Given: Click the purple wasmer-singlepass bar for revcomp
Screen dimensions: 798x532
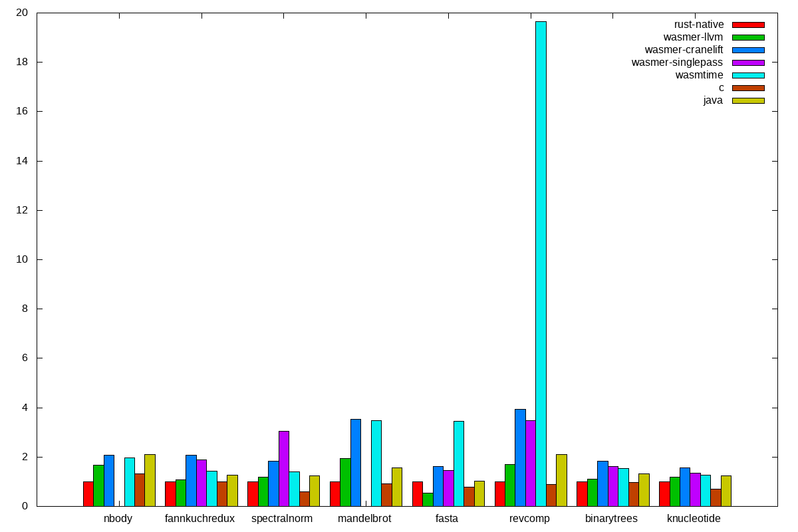Looking at the screenshot, I should click(531, 464).
